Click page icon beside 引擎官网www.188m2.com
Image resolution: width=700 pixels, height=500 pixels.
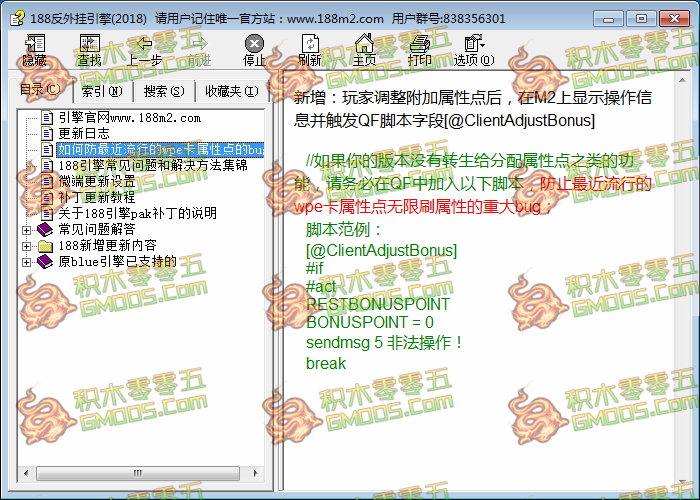click(x=47, y=118)
